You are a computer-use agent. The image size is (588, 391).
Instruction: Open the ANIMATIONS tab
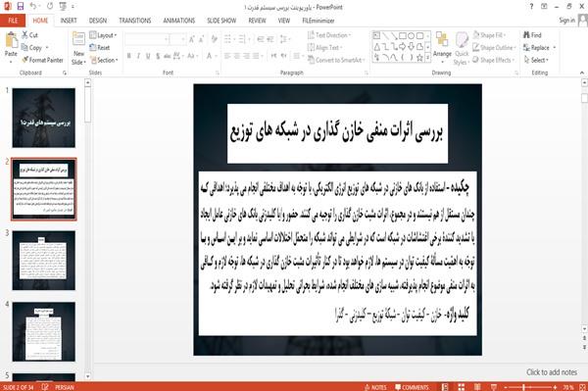pyautogui.click(x=179, y=21)
